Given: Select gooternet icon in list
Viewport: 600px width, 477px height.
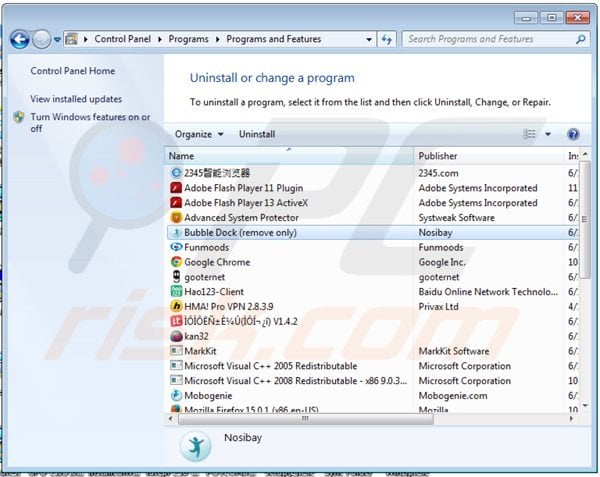Looking at the screenshot, I should point(176,277).
